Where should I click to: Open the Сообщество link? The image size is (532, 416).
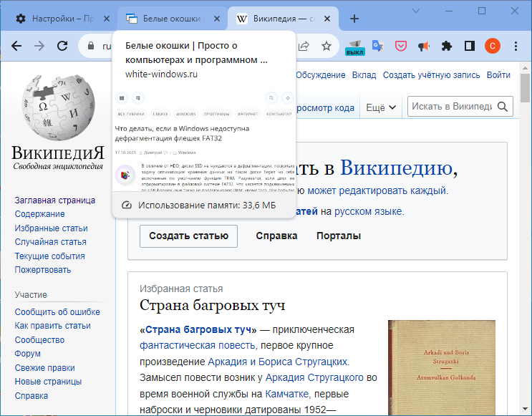[39, 340]
